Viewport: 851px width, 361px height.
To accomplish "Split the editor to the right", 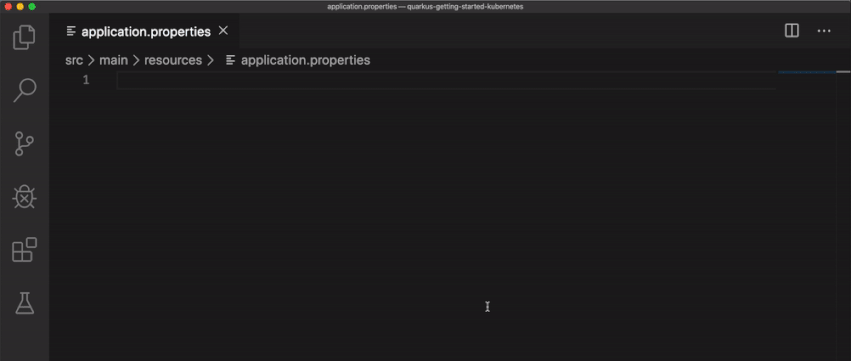I will [x=792, y=31].
